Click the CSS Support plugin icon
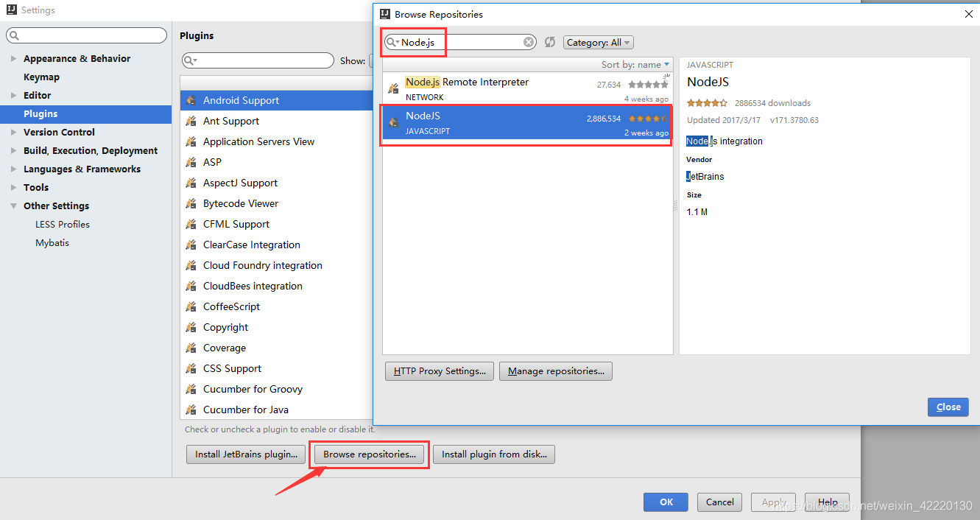The height and width of the screenshot is (520, 980). pyautogui.click(x=191, y=368)
